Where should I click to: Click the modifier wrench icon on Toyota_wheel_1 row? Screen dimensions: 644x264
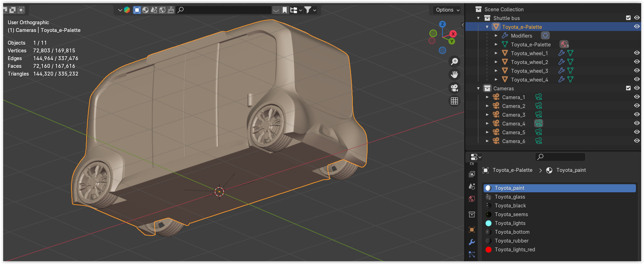click(561, 53)
